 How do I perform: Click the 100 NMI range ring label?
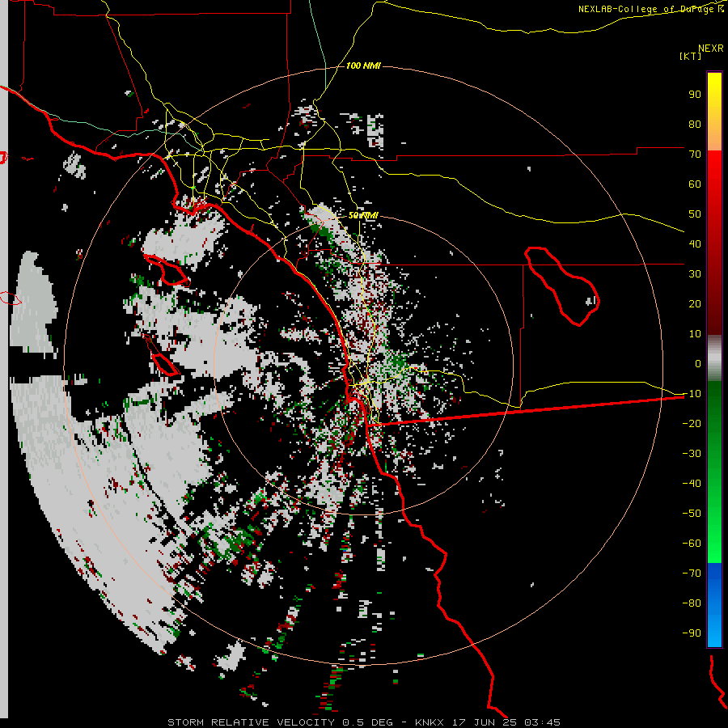(x=363, y=66)
